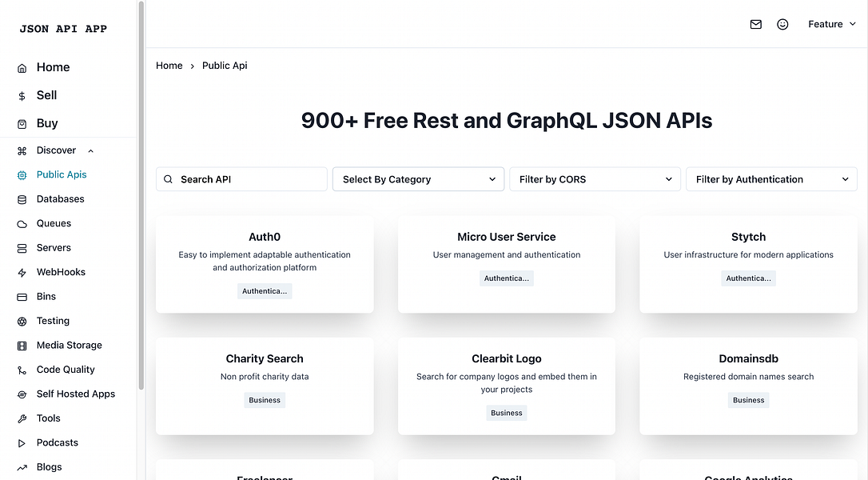Image resolution: width=868 pixels, height=480 pixels.
Task: Open Podcasts in the sidebar
Action: [57, 443]
